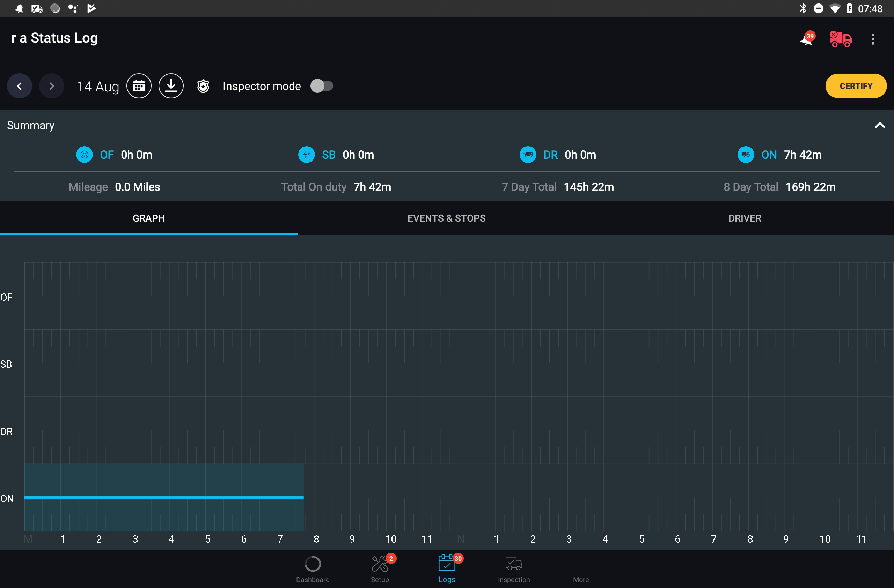Open Setup with 2 badge

tap(380, 569)
